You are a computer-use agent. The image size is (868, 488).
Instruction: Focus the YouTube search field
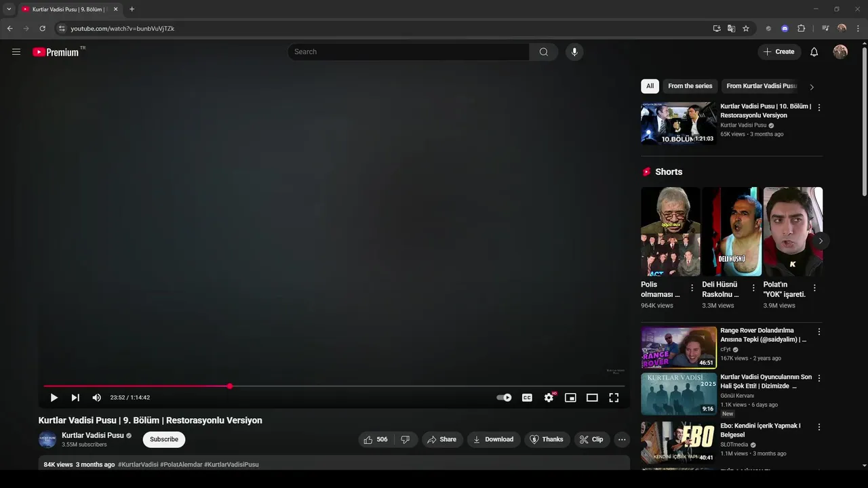click(x=408, y=52)
